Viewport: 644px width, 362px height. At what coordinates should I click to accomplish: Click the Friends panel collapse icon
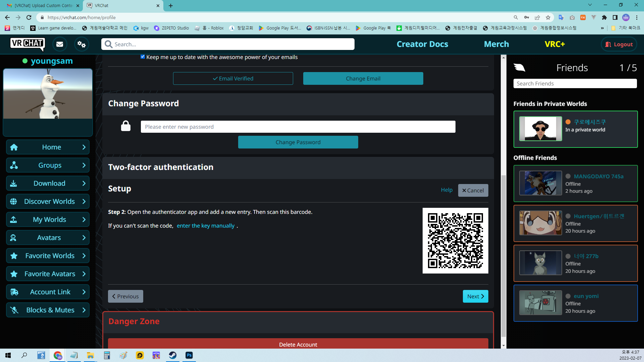pyautogui.click(x=519, y=68)
